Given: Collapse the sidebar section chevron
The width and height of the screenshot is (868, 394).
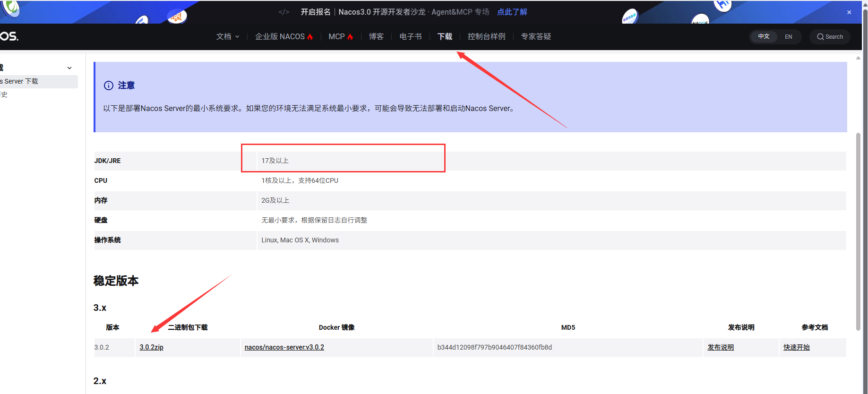Looking at the screenshot, I should (69, 68).
